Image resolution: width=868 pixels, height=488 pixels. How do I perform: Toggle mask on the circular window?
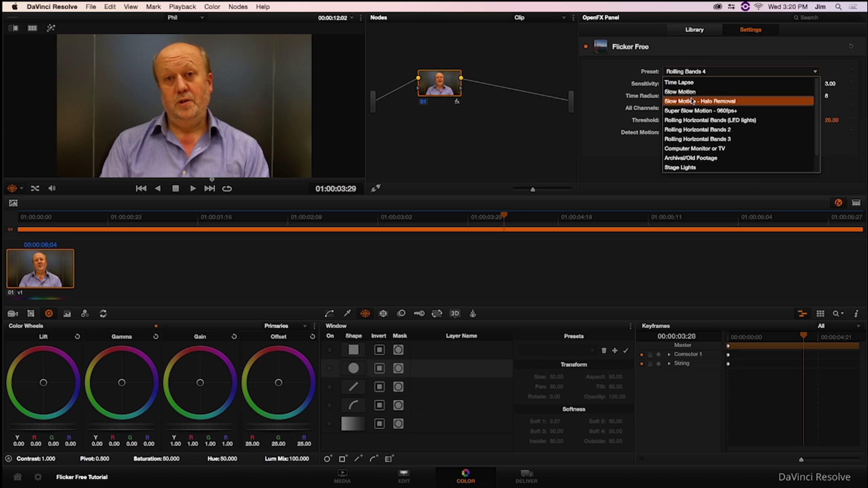[398, 368]
